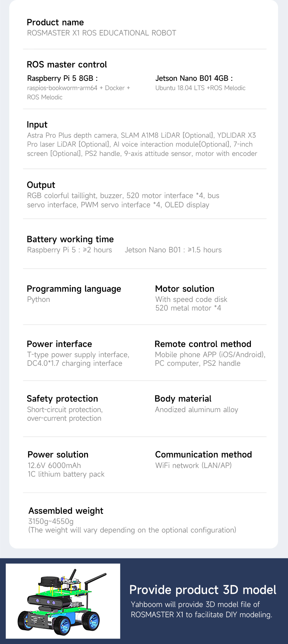Click the robot 3D model thumbnail

63,601
